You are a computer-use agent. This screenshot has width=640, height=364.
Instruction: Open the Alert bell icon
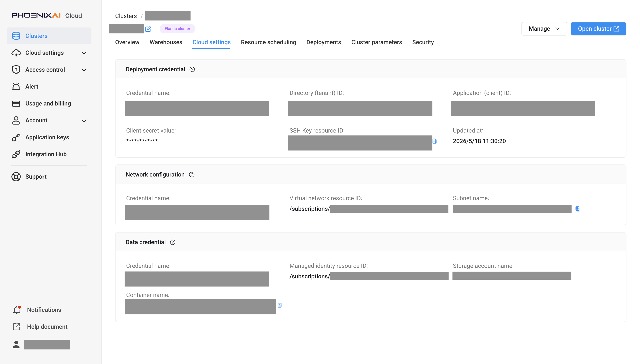(16, 86)
